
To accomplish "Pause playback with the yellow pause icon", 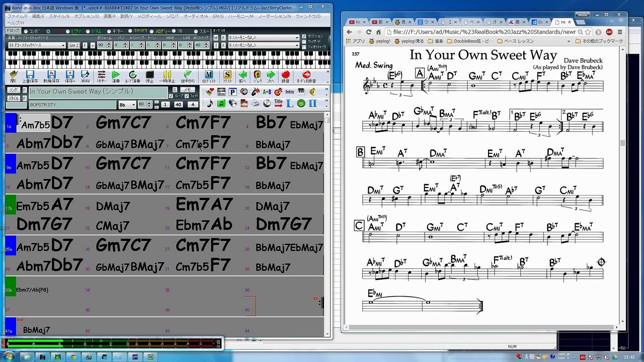I will pyautogui.click(x=167, y=76).
